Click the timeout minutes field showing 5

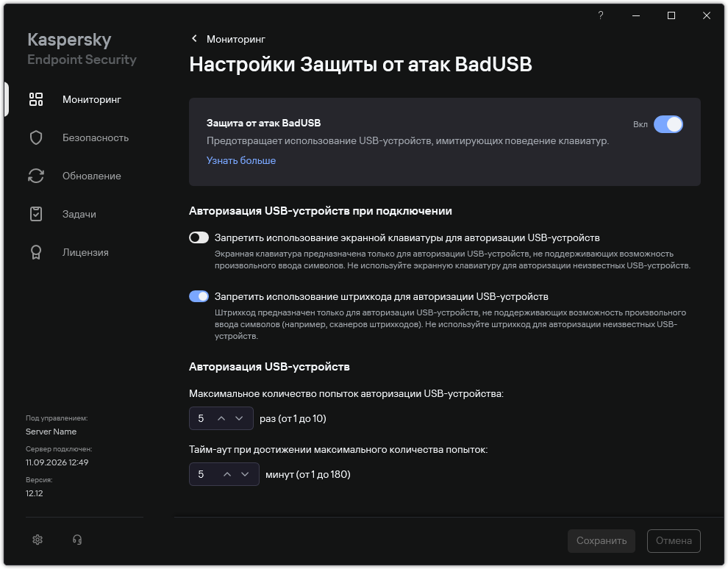224,474
